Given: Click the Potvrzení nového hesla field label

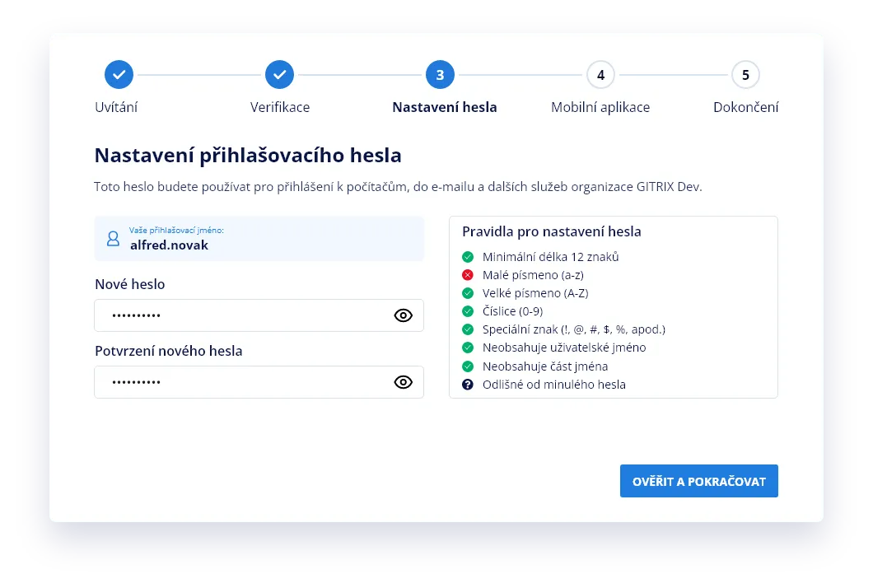Looking at the screenshot, I should [169, 351].
